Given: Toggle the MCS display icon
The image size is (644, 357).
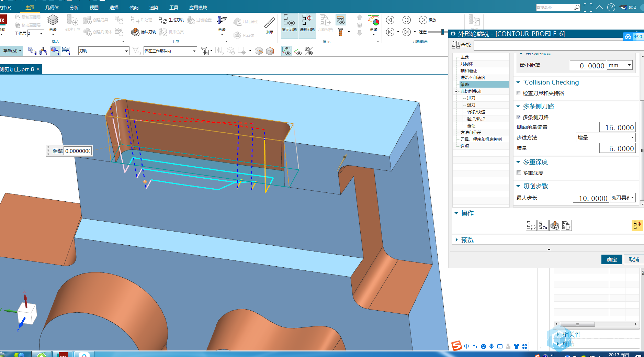Looking at the screenshot, I should [286, 51].
